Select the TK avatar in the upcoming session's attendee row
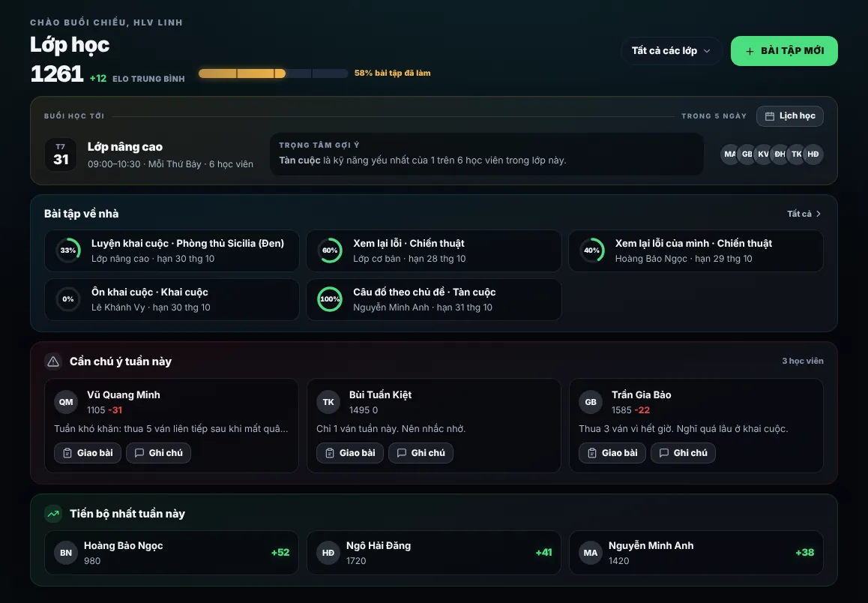 pos(797,154)
